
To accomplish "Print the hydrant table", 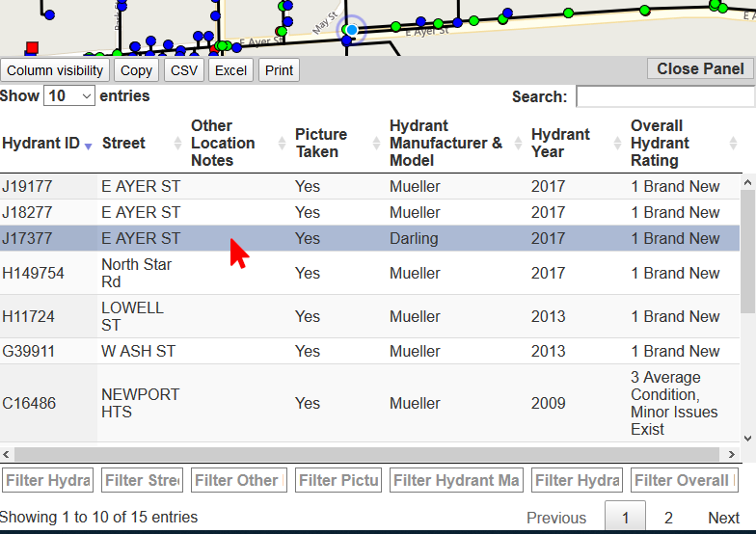I will 279,70.
